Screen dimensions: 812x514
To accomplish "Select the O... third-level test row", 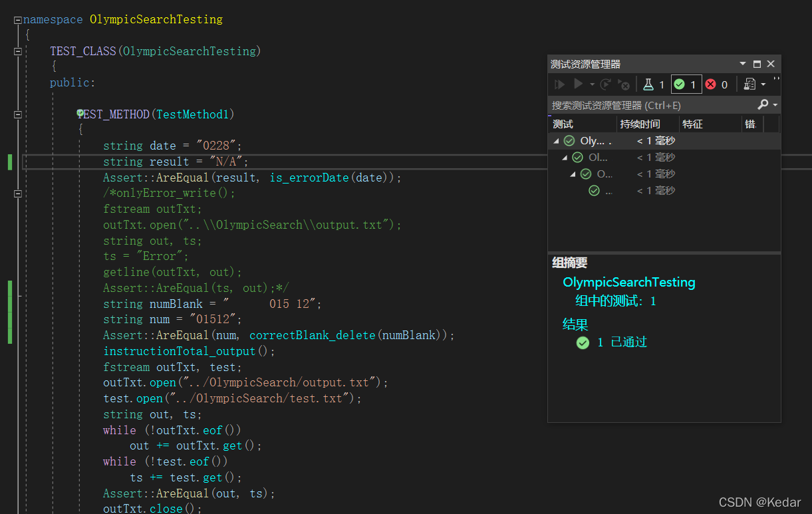I will pos(664,174).
